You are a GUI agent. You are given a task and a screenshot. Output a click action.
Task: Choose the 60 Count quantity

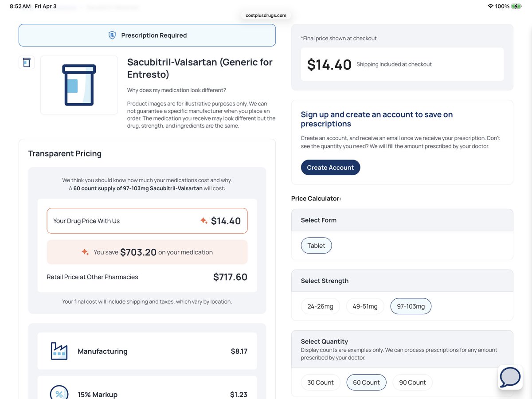(x=366, y=382)
